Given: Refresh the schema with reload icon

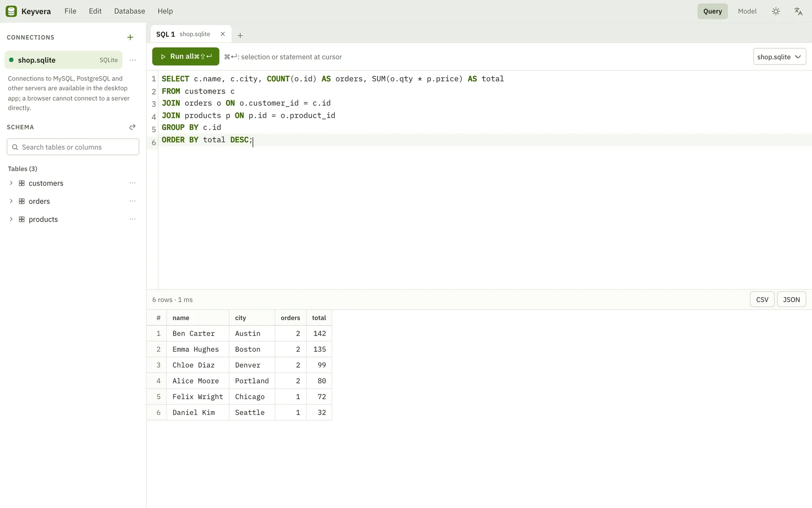Looking at the screenshot, I should 132,127.
